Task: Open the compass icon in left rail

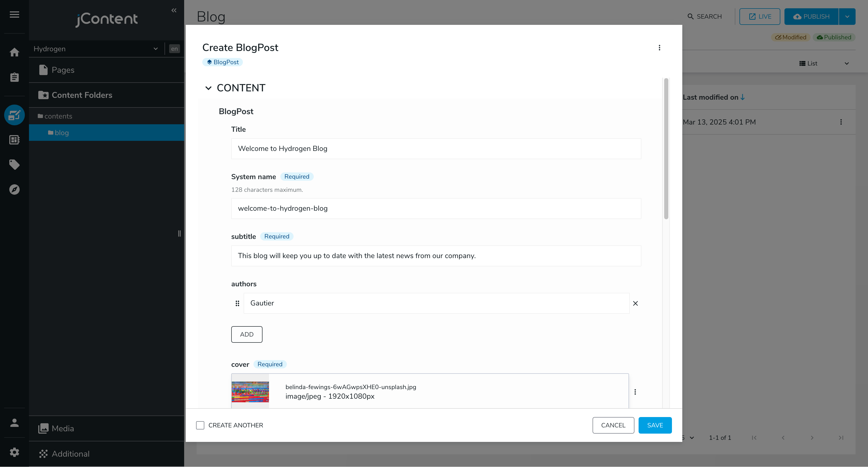Action: coord(14,189)
